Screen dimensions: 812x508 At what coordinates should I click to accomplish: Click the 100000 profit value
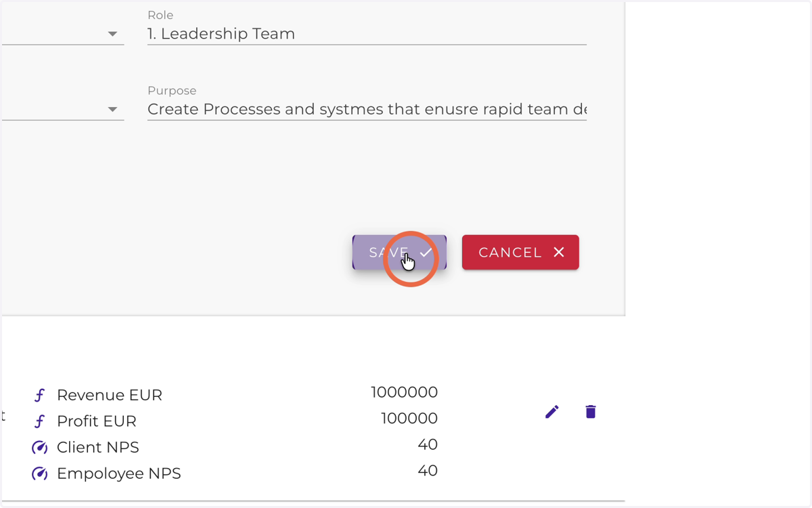409,419
